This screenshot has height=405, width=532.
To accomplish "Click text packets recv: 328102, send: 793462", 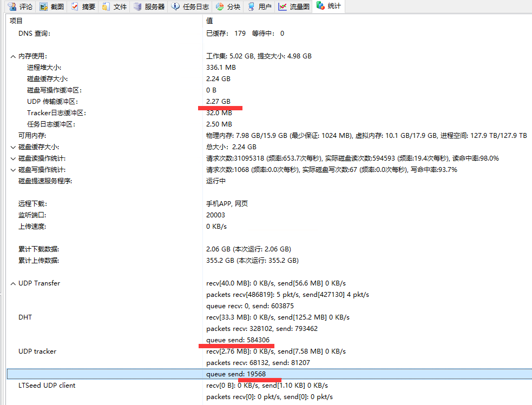I will coord(262,329).
